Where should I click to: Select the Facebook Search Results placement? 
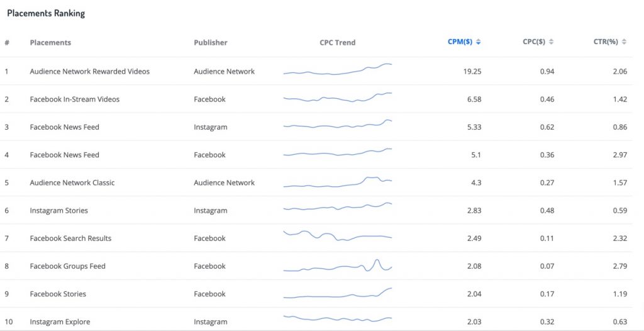point(70,238)
